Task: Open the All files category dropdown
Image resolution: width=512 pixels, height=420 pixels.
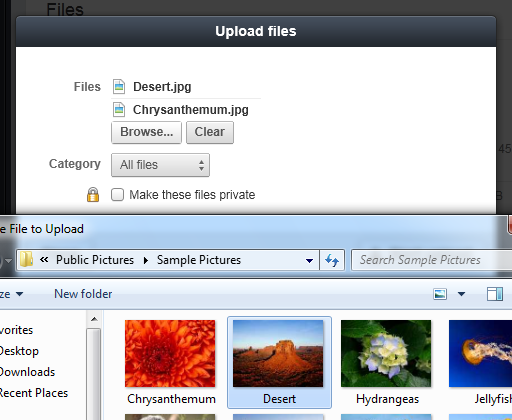Action: (160, 165)
